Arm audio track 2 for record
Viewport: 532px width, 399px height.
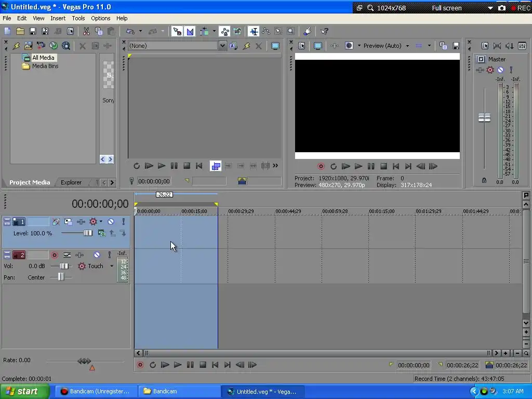[x=54, y=255]
